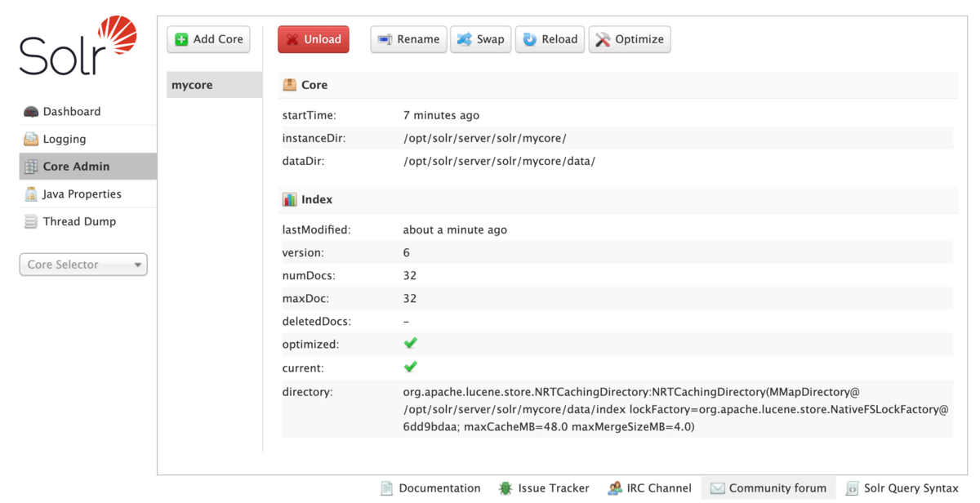Select mycore in the core list
This screenshot has width=980, height=503.
(215, 85)
